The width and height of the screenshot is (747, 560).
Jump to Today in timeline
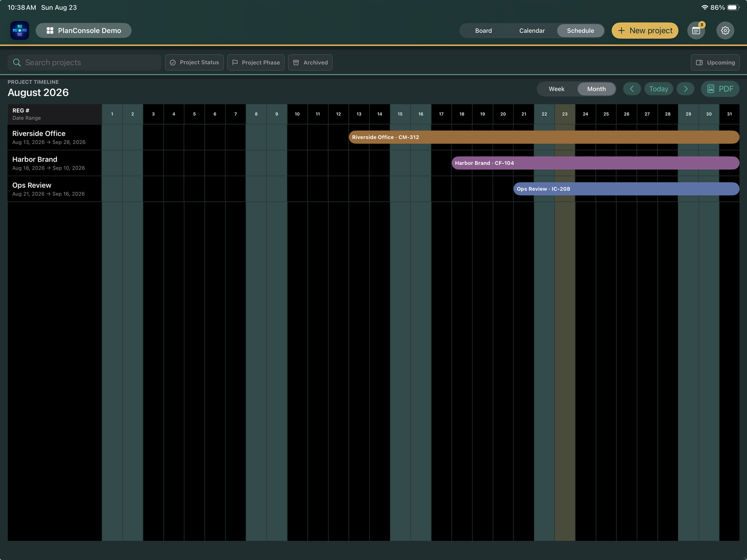[x=659, y=89]
